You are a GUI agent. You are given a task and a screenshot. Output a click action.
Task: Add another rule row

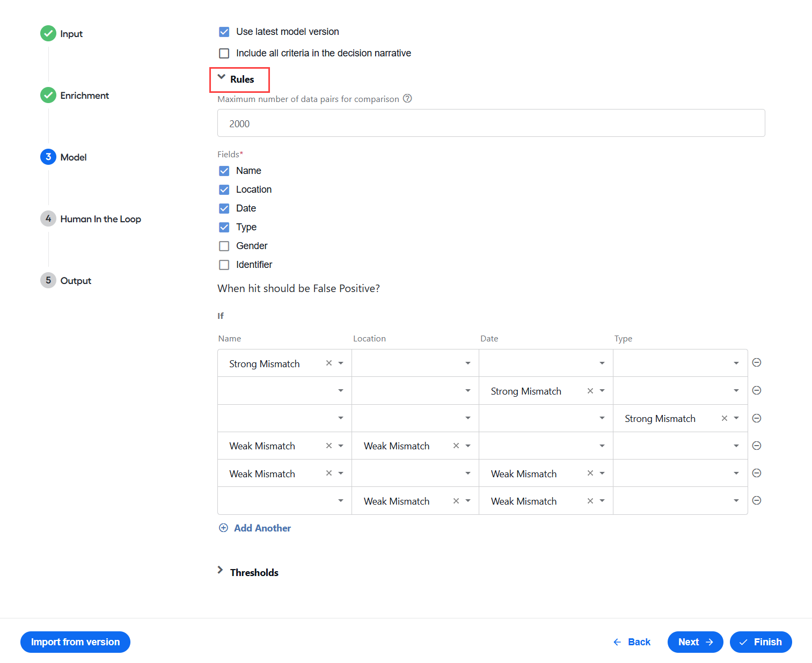[255, 528]
